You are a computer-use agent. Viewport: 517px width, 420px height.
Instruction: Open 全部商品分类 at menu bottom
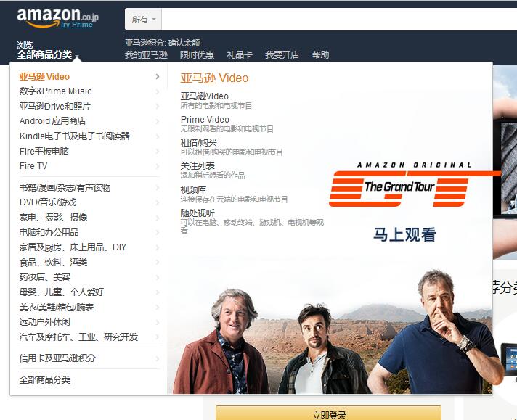tap(45, 380)
